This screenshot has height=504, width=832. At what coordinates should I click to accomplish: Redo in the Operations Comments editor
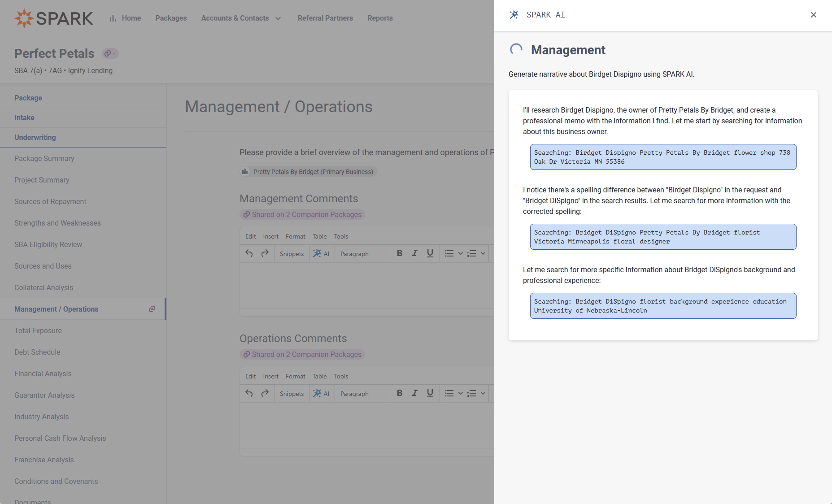pos(265,393)
